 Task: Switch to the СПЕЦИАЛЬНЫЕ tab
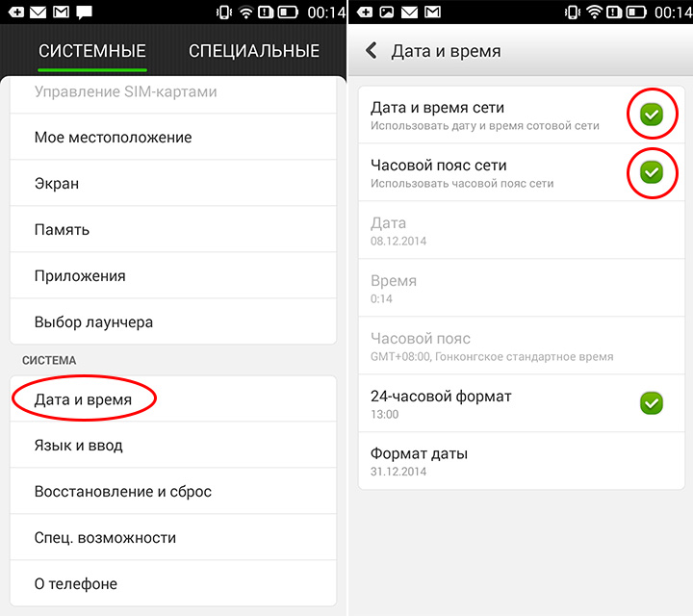[x=254, y=51]
